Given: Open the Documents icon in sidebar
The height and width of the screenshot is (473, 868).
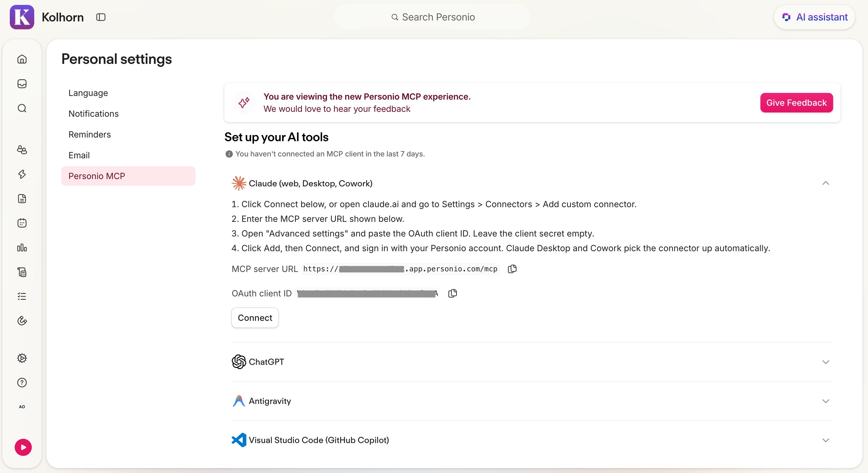Looking at the screenshot, I should point(22,199).
